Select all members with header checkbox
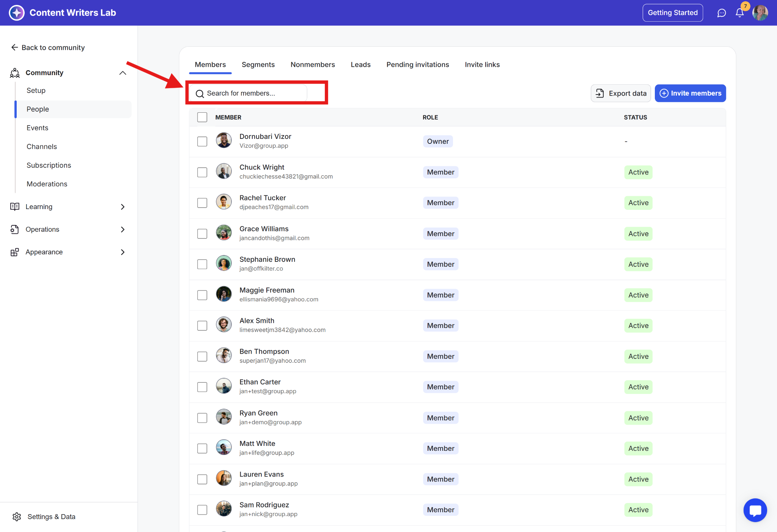Image resolution: width=777 pixels, height=532 pixels. 202,117
